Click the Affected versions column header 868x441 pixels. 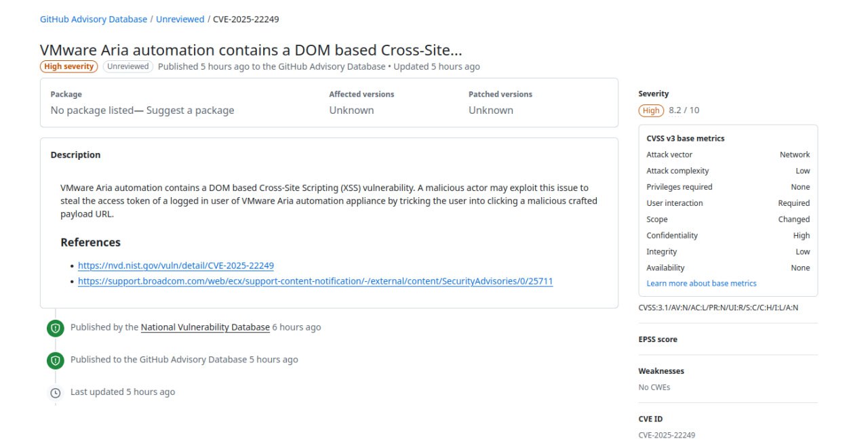coord(361,94)
